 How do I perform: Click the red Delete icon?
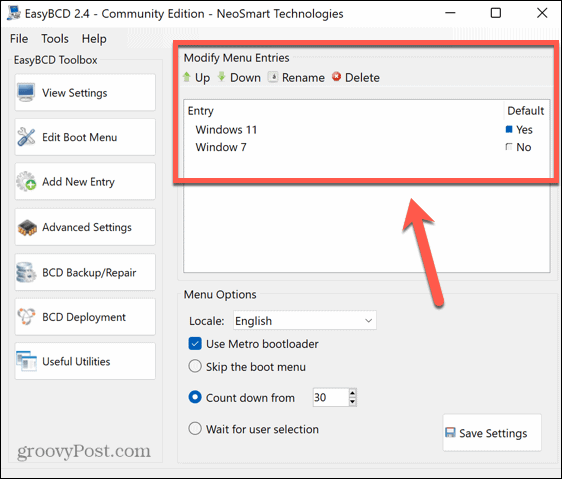click(336, 77)
